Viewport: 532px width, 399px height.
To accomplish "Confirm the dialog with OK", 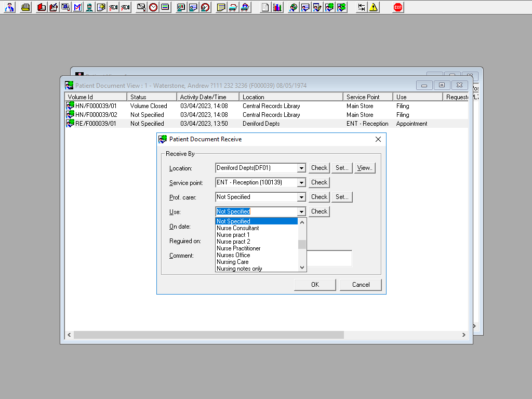I will pos(315,285).
